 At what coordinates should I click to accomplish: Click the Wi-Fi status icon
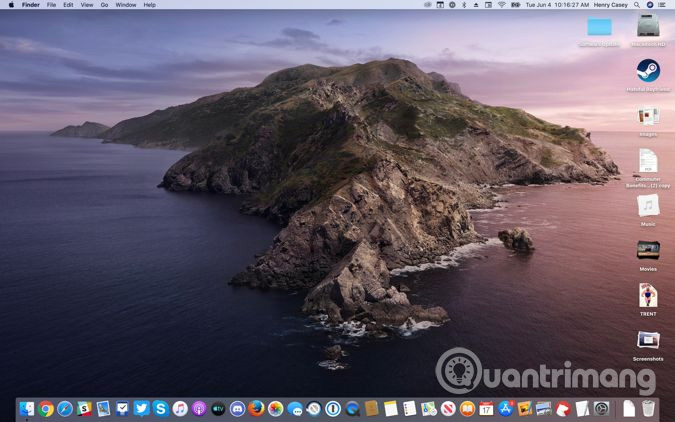pyautogui.click(x=502, y=5)
